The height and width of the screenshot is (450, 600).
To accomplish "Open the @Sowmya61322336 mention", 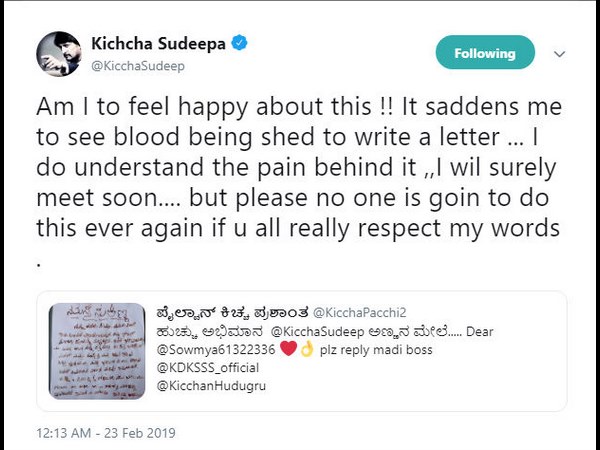I will click(218, 347).
